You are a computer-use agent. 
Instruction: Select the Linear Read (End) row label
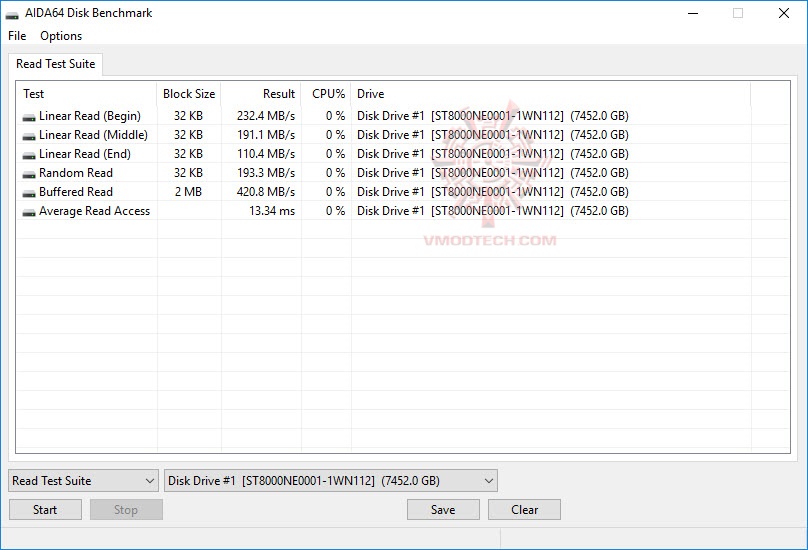pos(85,154)
